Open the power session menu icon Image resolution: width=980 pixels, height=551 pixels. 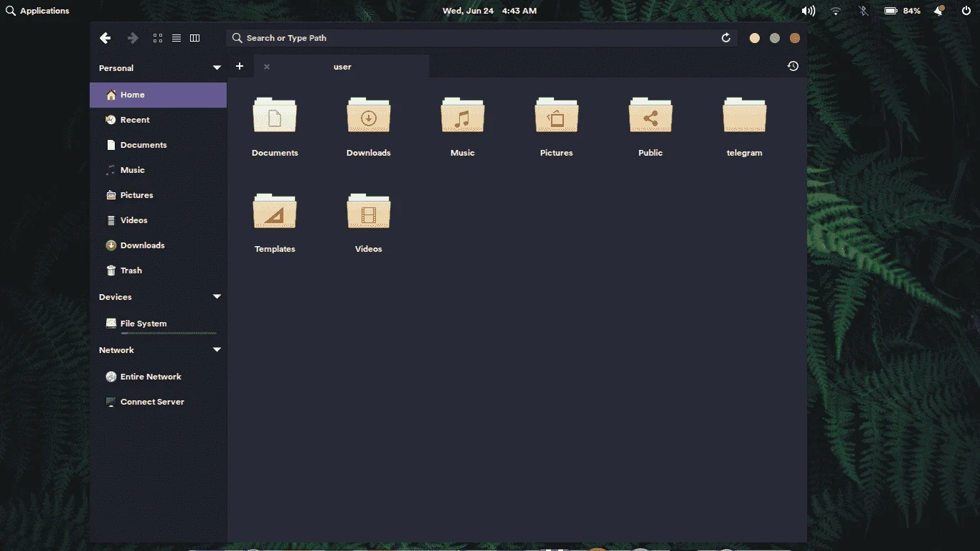click(966, 11)
